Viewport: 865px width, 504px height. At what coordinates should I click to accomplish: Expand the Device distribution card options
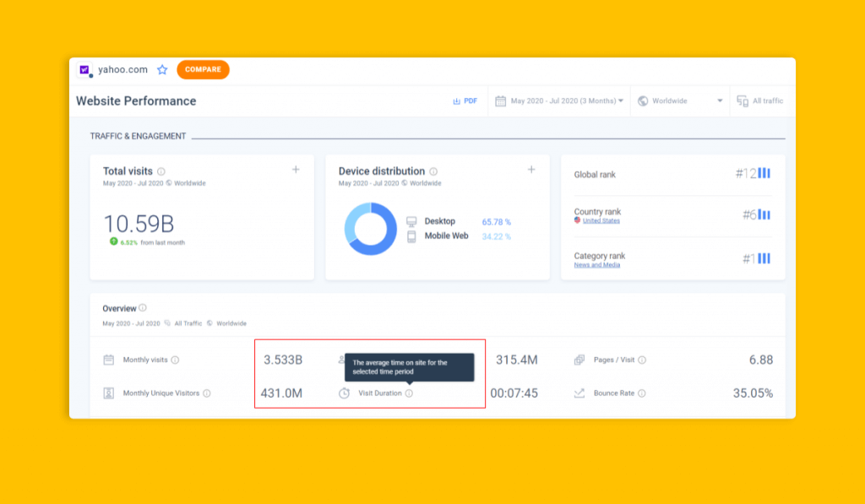point(531,169)
